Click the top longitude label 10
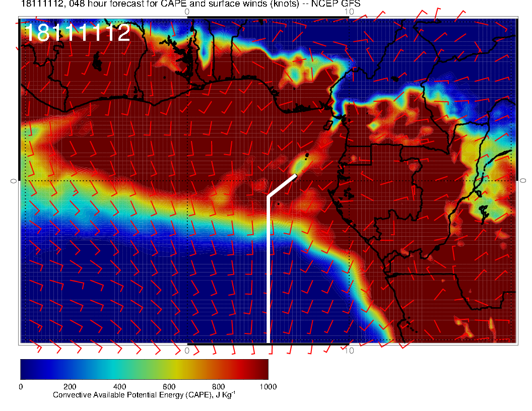The image size is (532, 411). [x=350, y=12]
